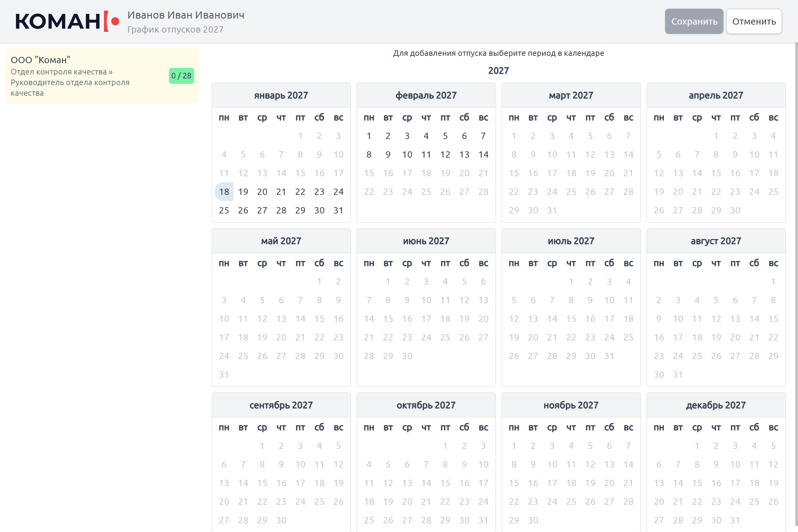Click December 31, 2027
798x532 pixels.
[735, 520]
